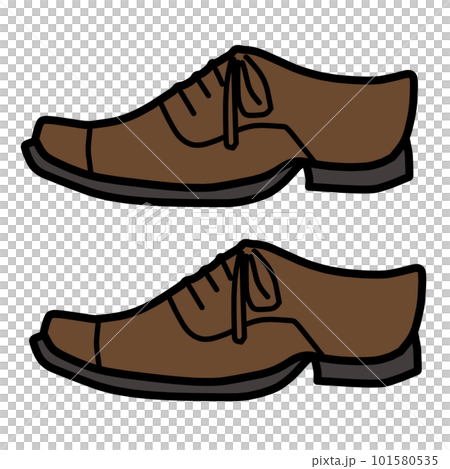
Task: Click the bottom shoe's hanging lace end
Action: pyautogui.click(x=240, y=298)
